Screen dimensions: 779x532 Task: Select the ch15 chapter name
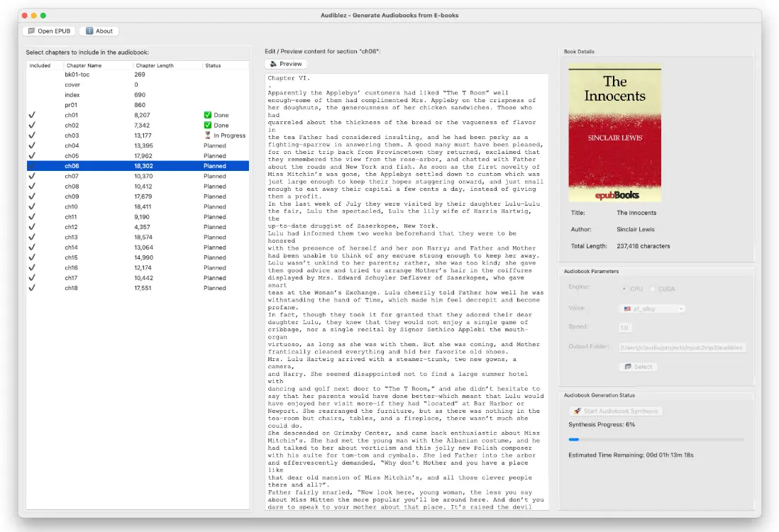tap(71, 257)
